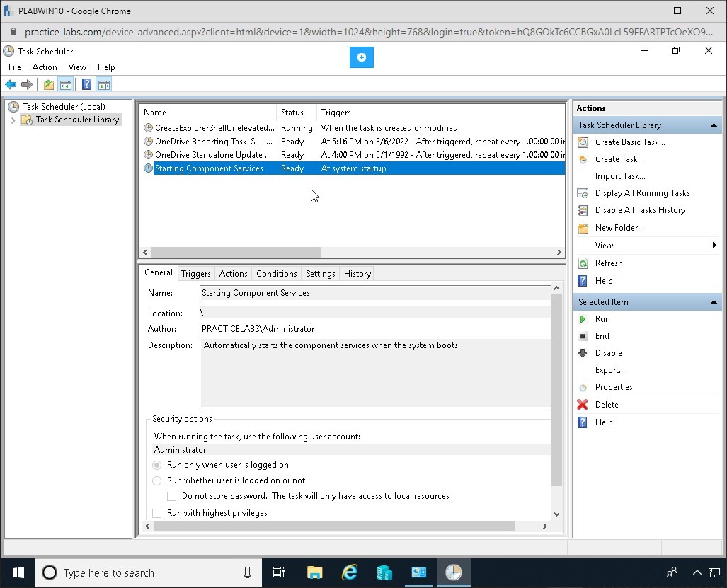
Task: Click the Display All Running Tasks icon
Action: click(583, 193)
